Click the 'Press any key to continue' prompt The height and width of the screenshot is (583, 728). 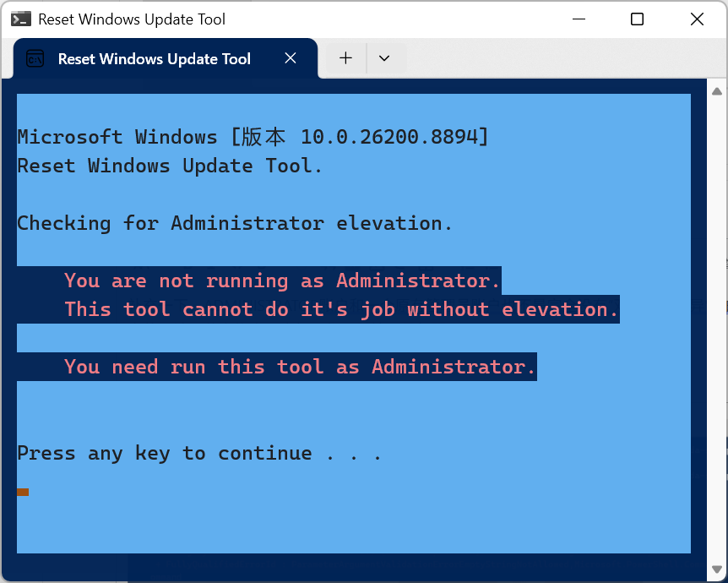[199, 453]
